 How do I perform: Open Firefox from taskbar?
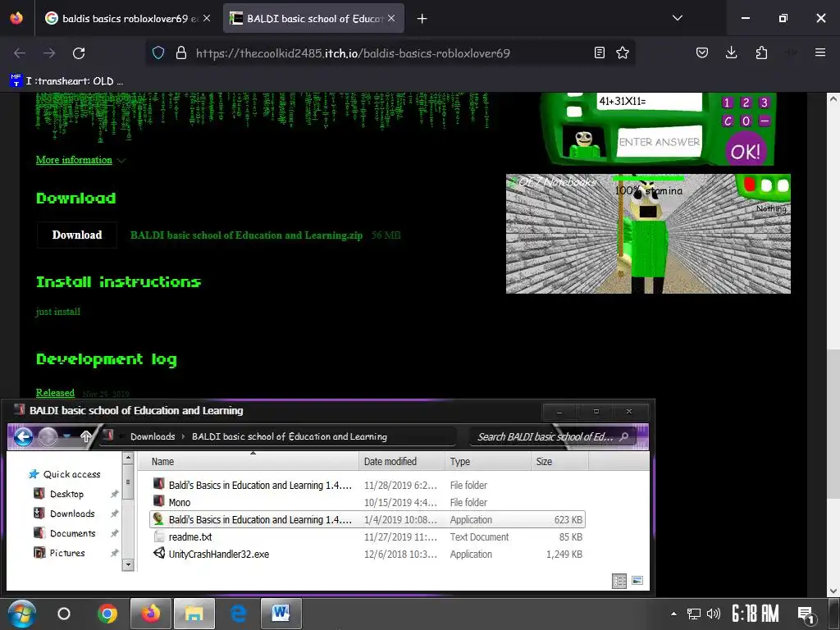(x=151, y=614)
